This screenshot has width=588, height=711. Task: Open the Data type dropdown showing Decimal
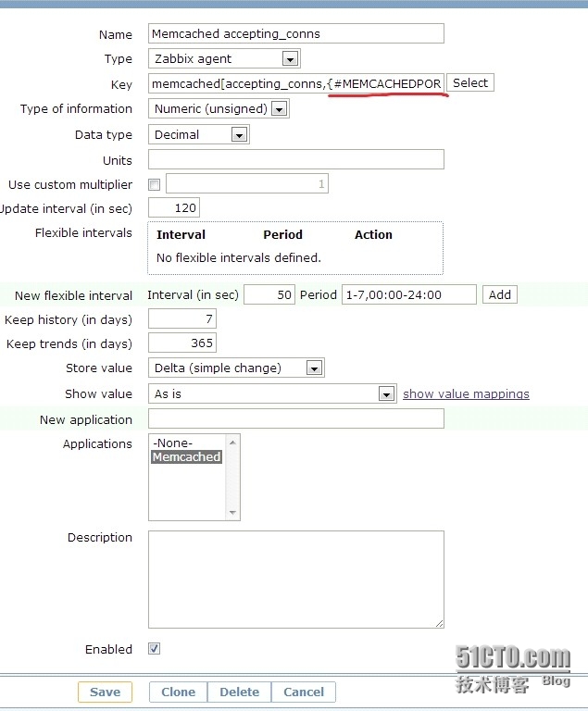click(199, 134)
